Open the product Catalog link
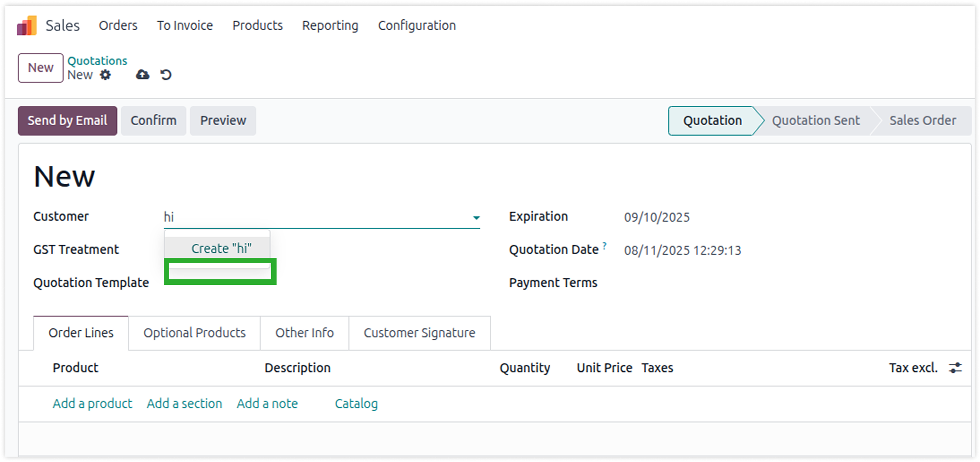 [x=356, y=404]
